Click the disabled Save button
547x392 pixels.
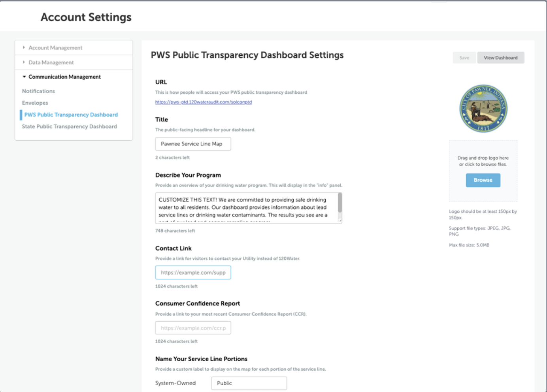pyautogui.click(x=464, y=58)
